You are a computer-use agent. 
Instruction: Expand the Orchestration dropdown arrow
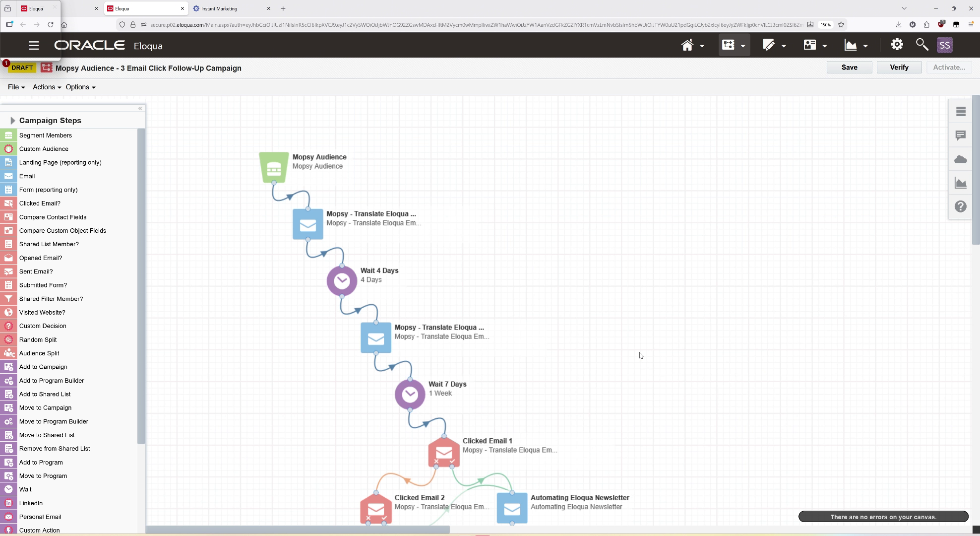pos(743,46)
